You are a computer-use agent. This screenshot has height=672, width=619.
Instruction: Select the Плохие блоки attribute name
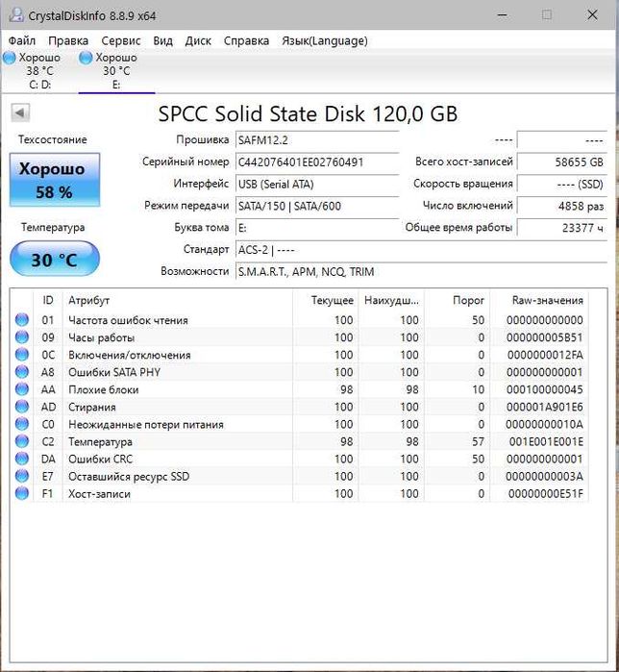point(103,389)
